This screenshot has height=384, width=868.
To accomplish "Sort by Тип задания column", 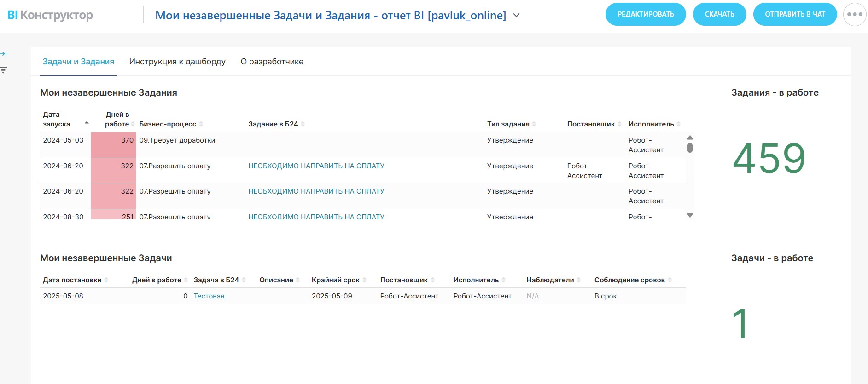I will pyautogui.click(x=534, y=124).
